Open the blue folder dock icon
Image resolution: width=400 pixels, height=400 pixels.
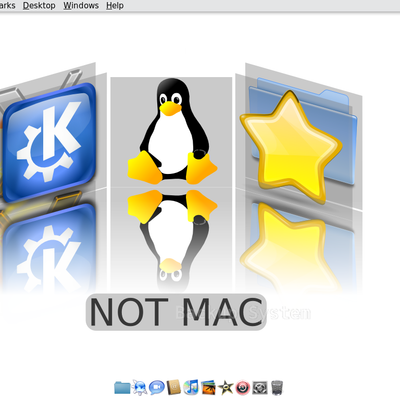122,388
